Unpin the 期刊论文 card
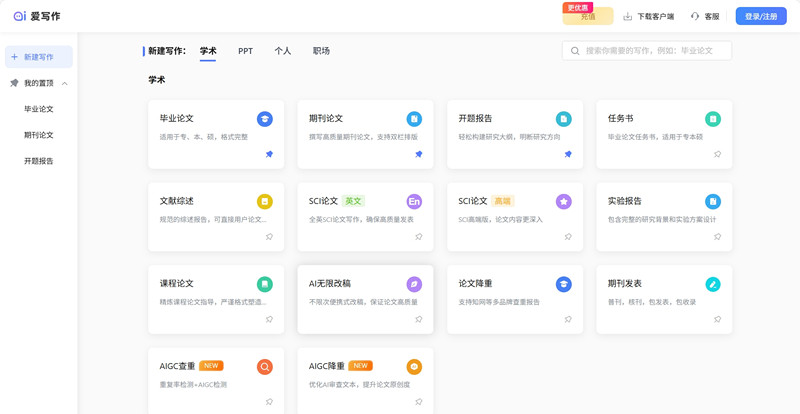The width and height of the screenshot is (800, 414). click(419, 154)
